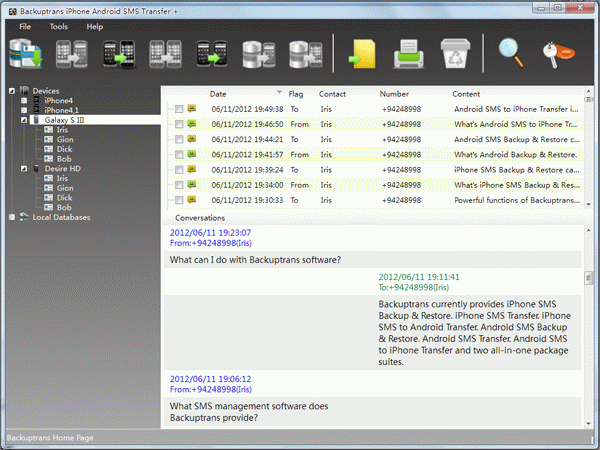Check the box for message 19:41:57
Image resolution: width=600 pixels, height=450 pixels.
(x=179, y=155)
